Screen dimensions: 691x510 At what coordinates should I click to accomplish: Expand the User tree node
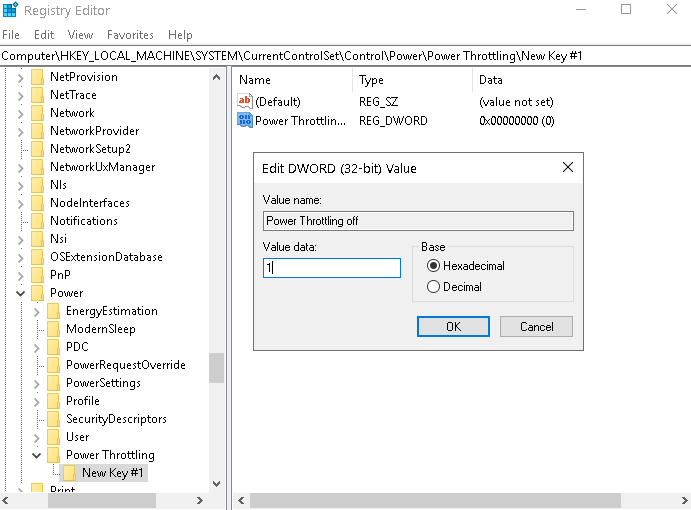pyautogui.click(x=36, y=438)
